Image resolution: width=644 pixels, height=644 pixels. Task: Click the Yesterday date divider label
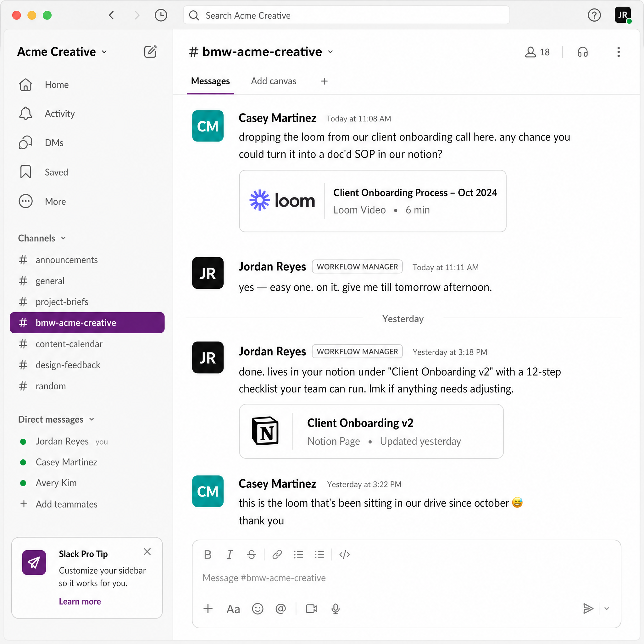(x=403, y=319)
